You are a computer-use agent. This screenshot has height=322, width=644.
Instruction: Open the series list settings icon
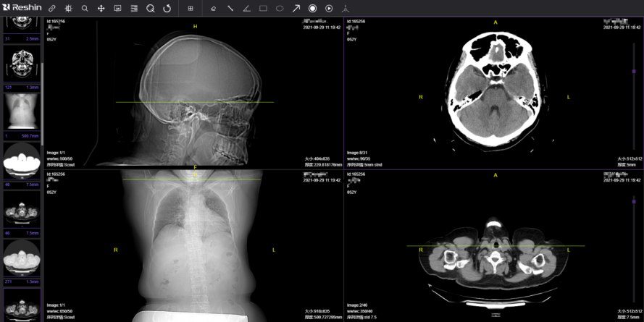(x=134, y=9)
